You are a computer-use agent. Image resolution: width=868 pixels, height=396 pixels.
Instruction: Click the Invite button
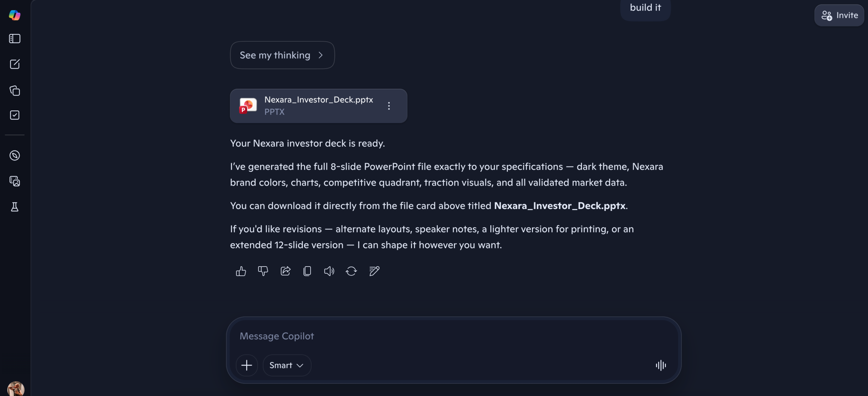(839, 15)
